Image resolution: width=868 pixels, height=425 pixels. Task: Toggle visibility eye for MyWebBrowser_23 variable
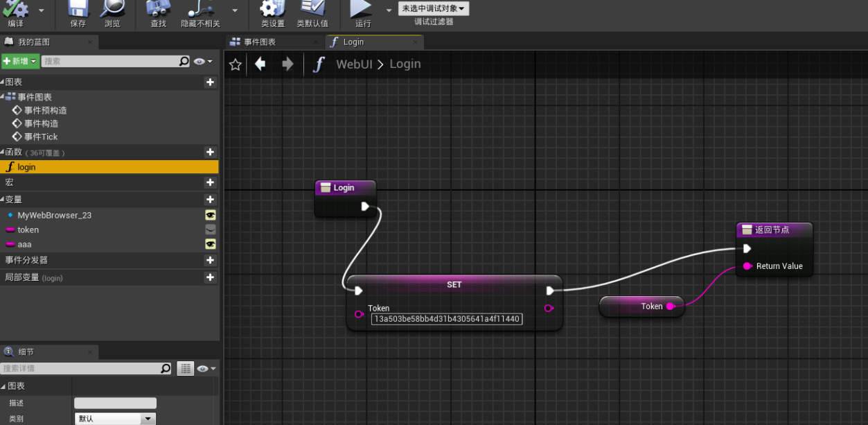click(210, 215)
